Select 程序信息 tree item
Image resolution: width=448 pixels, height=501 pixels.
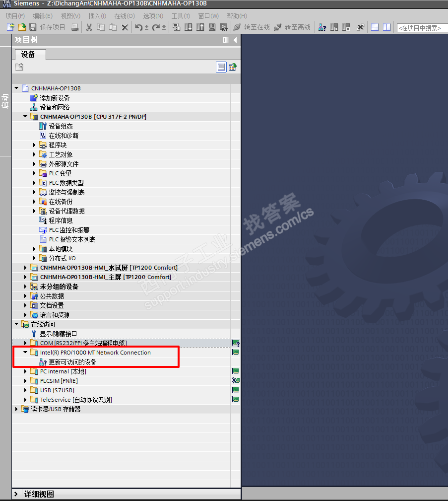pyautogui.click(x=61, y=220)
